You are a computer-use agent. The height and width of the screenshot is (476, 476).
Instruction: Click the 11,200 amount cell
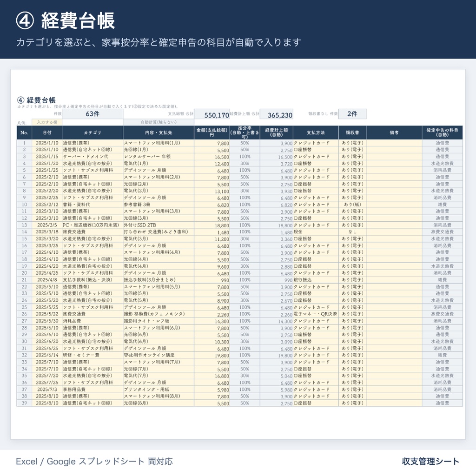(212, 239)
